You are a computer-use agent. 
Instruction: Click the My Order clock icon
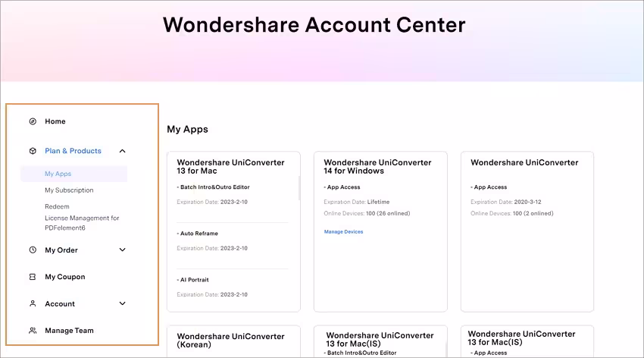point(33,250)
